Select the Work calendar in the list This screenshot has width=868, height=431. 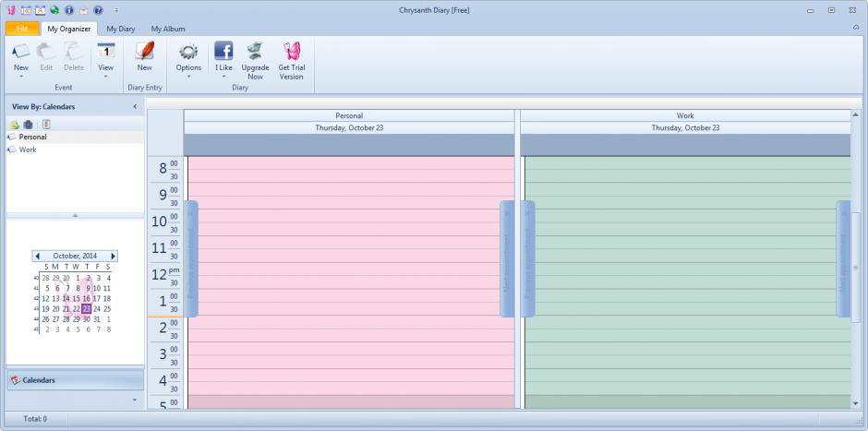75,150
